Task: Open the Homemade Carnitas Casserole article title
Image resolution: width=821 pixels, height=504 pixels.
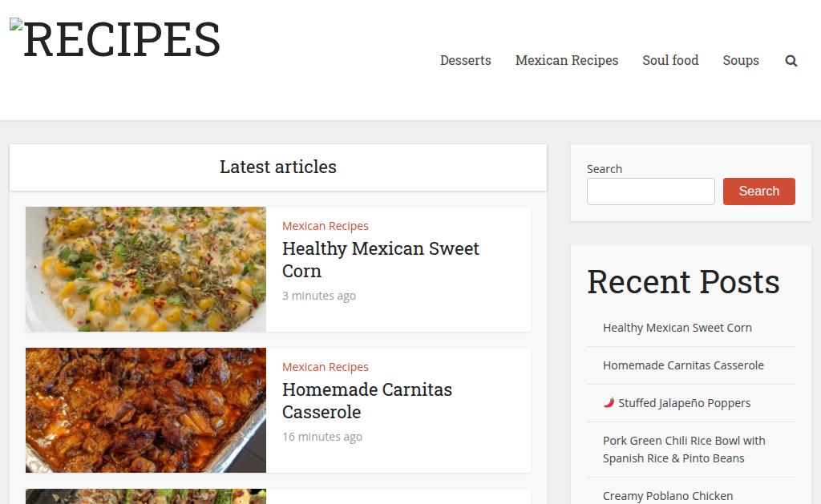Action: (366, 401)
